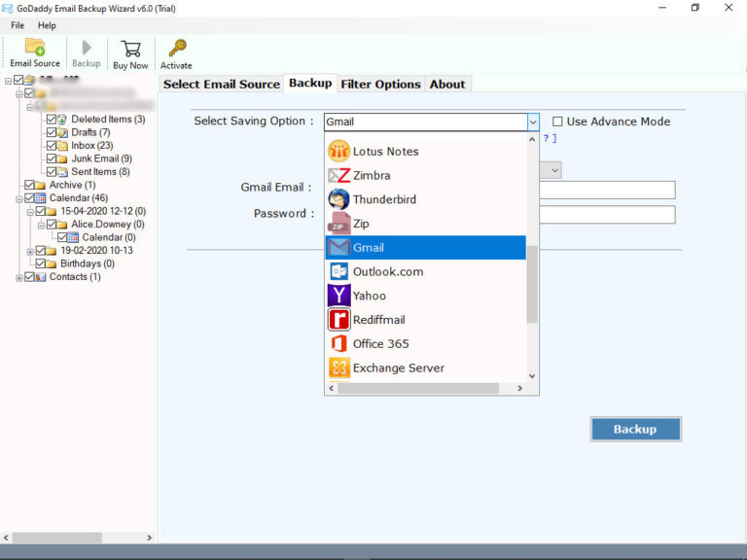Uncheck the 19-02-2020 10-13 checkbox
The height and width of the screenshot is (560, 747).
(41, 251)
